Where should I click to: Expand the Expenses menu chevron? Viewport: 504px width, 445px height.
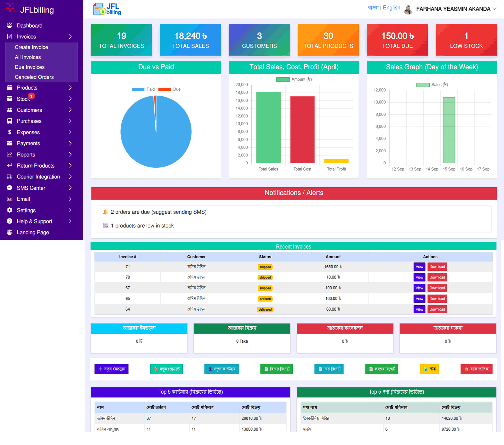point(70,132)
